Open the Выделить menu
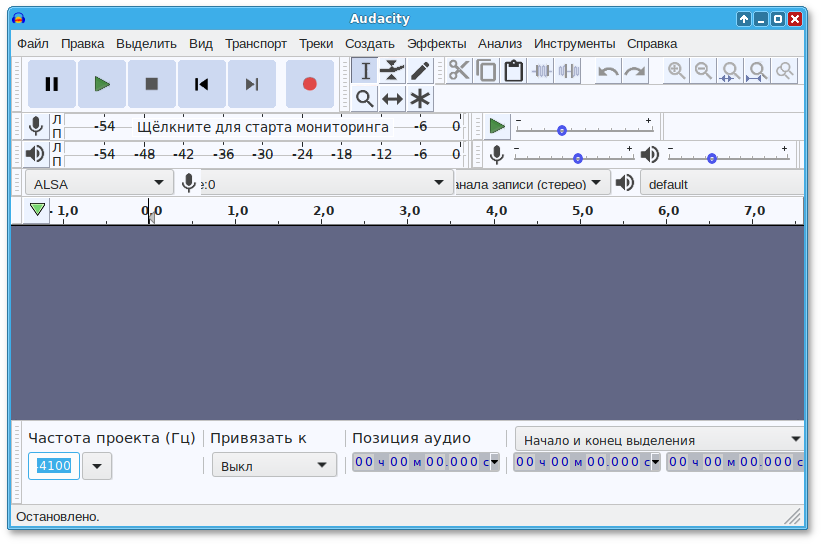Viewport: 821px width, 544px height. [147, 43]
